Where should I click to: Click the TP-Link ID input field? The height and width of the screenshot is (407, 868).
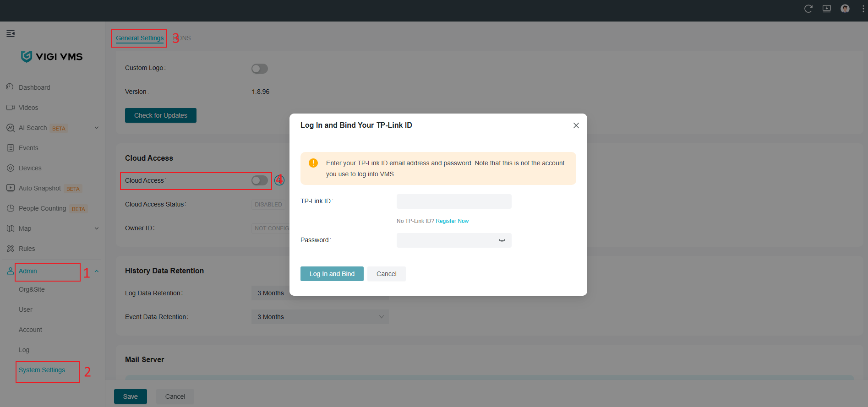tap(454, 201)
